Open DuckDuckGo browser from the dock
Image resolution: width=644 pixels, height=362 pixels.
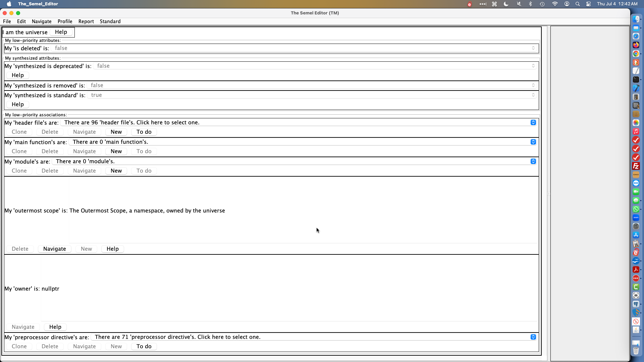pos(636,62)
